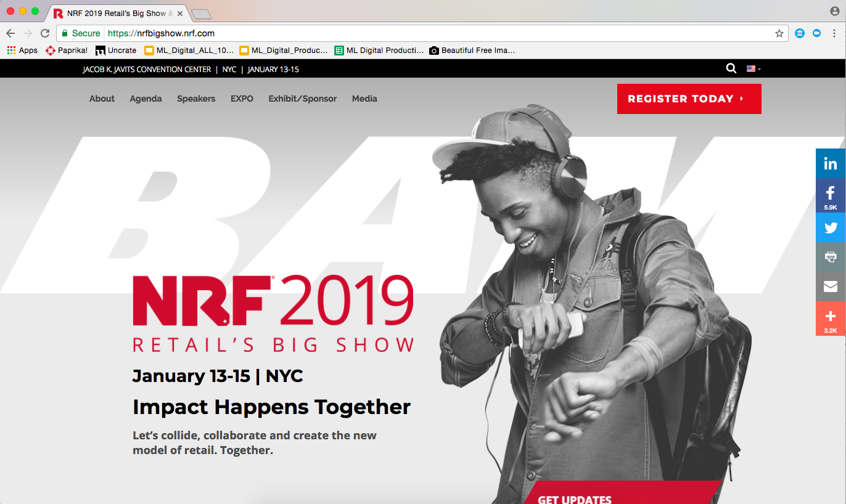
Task: Close the NRF 2019 browser tab
Action: pos(180,13)
